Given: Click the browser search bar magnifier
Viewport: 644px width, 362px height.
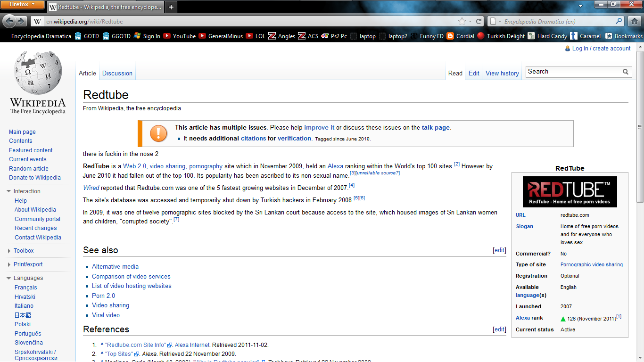Looking at the screenshot, I should (x=619, y=21).
